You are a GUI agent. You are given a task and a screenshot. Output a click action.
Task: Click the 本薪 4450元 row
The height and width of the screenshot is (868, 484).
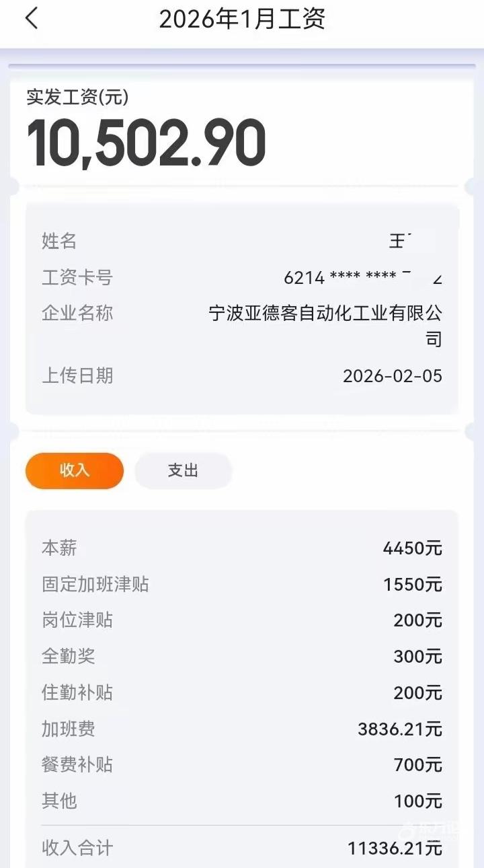click(242, 548)
